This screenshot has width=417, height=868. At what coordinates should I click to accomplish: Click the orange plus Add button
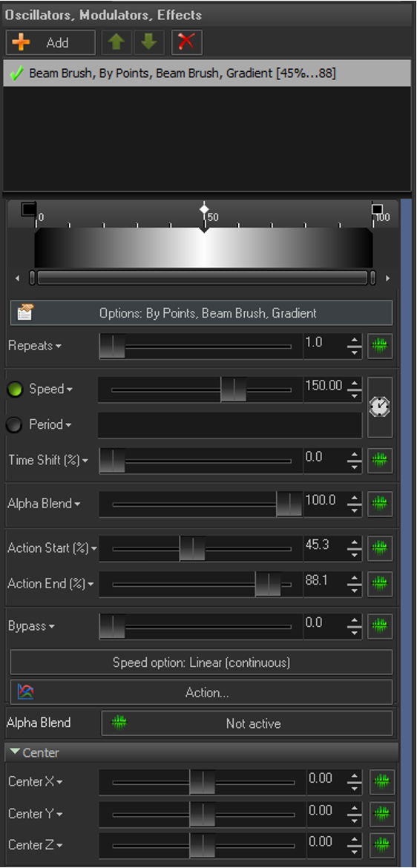tap(50, 42)
